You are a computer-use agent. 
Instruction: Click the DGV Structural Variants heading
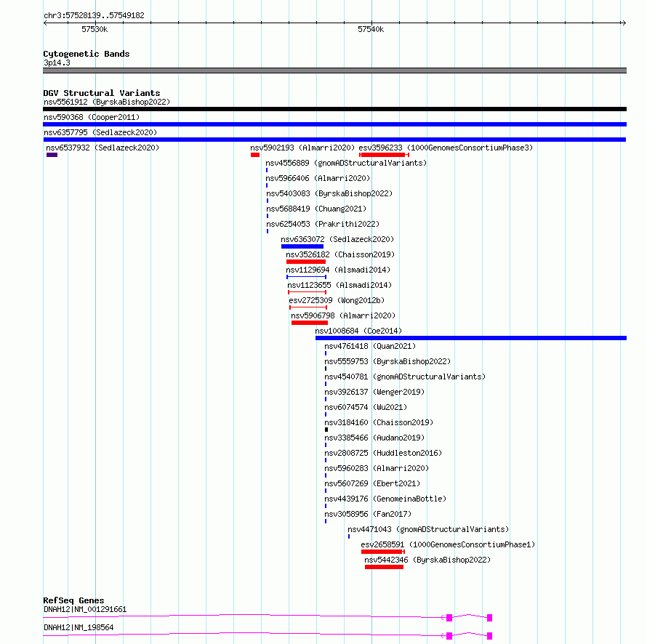[x=102, y=93]
